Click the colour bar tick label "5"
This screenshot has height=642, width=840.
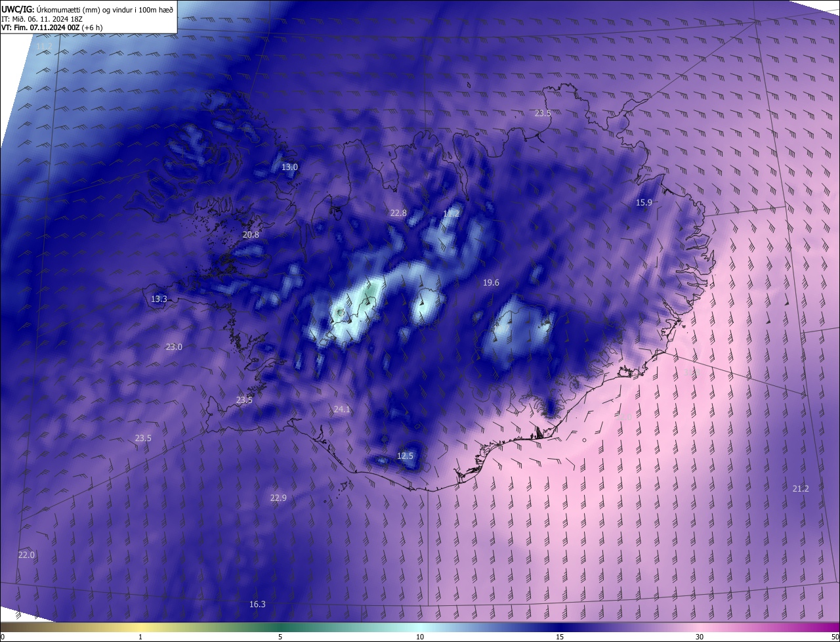[x=280, y=637]
